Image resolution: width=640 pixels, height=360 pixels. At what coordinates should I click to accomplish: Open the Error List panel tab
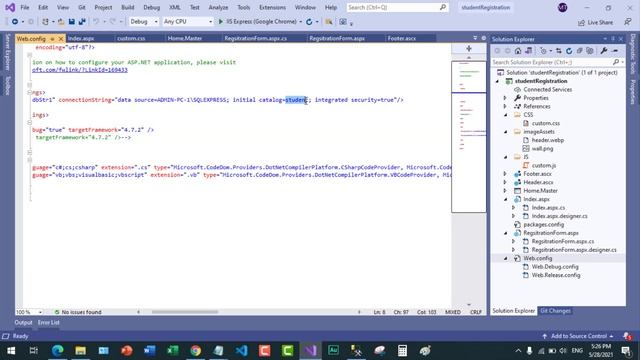point(49,322)
